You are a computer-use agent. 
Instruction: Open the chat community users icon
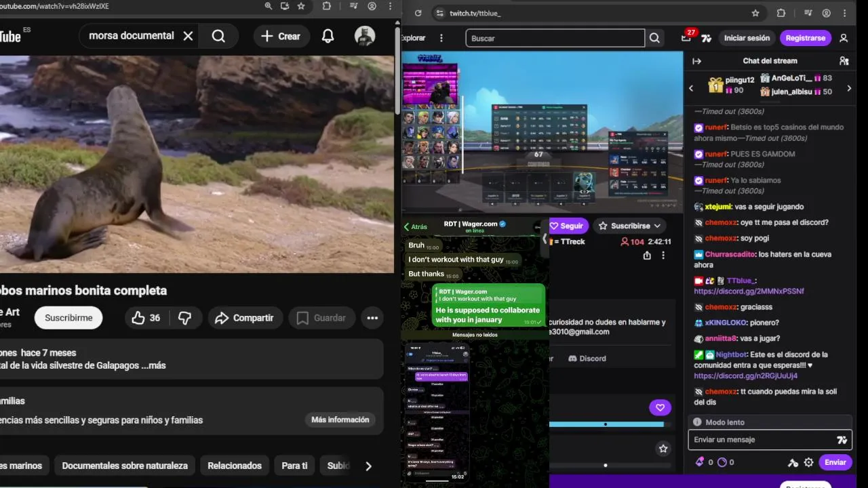(x=844, y=61)
